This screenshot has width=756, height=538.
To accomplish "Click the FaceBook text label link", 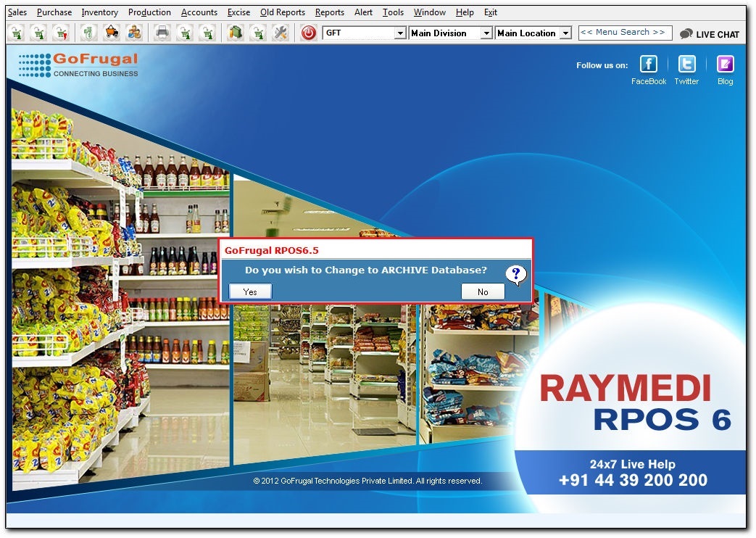I will pos(649,81).
